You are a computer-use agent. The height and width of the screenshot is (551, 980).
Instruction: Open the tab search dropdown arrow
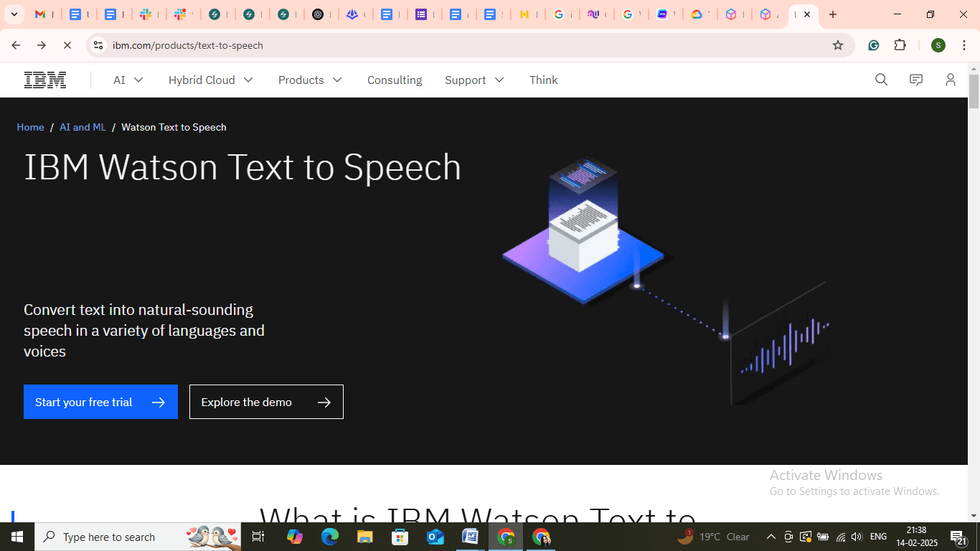pos(14,14)
